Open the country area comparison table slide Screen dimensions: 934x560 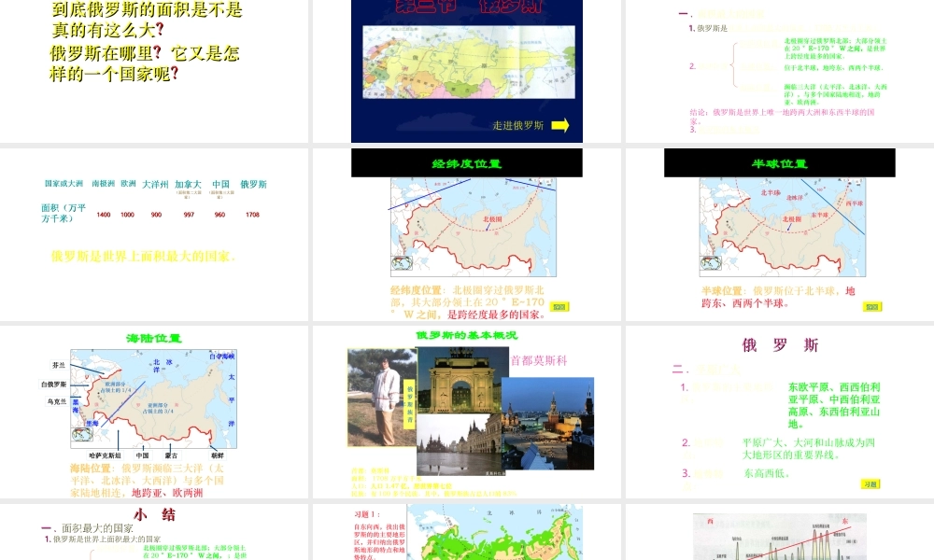[x=154, y=234]
